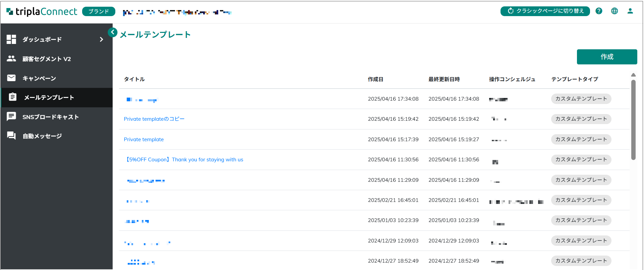Screen dimensions: 644x270
Task: Open the 5%OFF Coupon template link
Action: click(184, 160)
